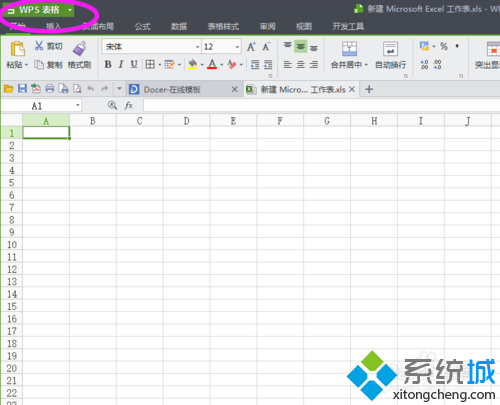Click the cell borders icon

[150, 64]
